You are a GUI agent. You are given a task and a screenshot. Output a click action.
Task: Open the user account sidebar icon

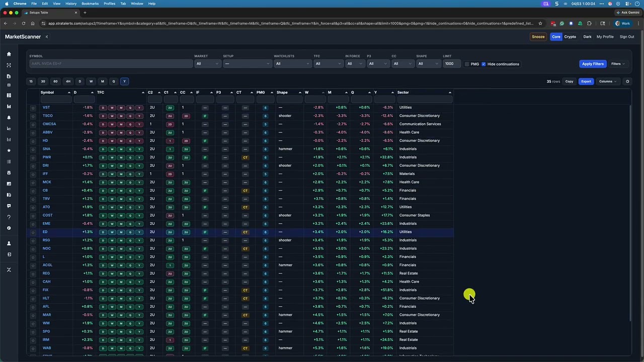[x=9, y=243]
